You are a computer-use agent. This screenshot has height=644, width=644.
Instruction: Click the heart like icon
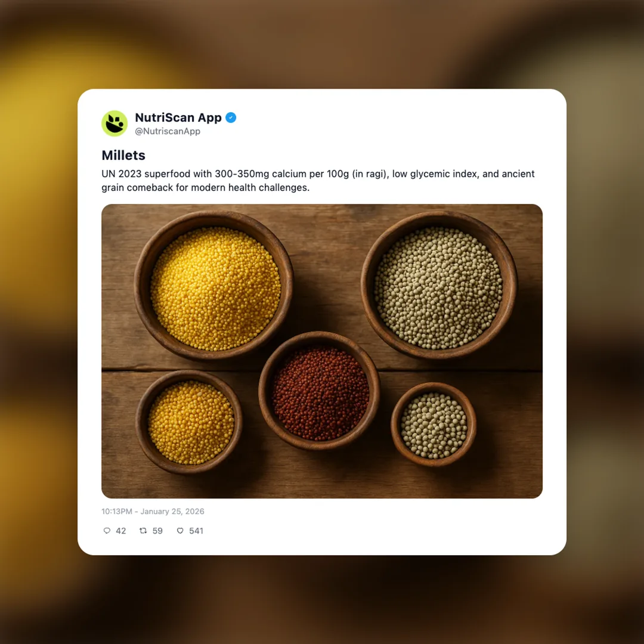point(180,531)
